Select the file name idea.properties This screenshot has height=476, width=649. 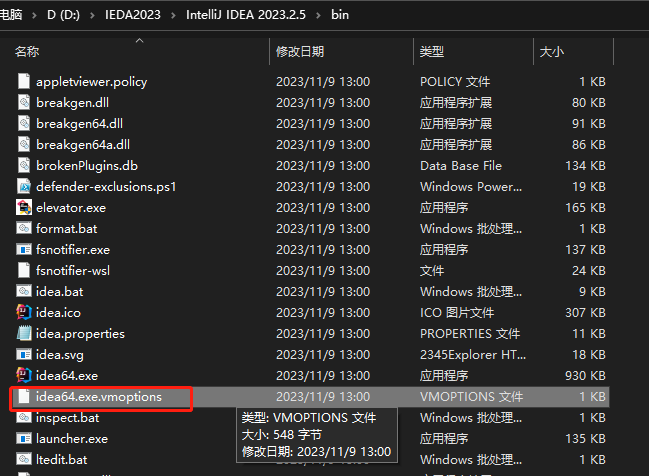80,334
